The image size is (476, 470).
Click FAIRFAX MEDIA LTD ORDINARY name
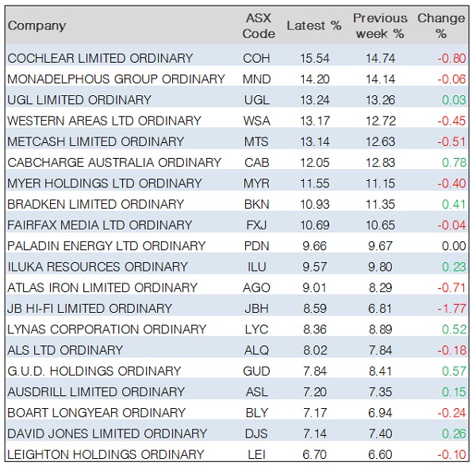pyautogui.click(x=100, y=225)
